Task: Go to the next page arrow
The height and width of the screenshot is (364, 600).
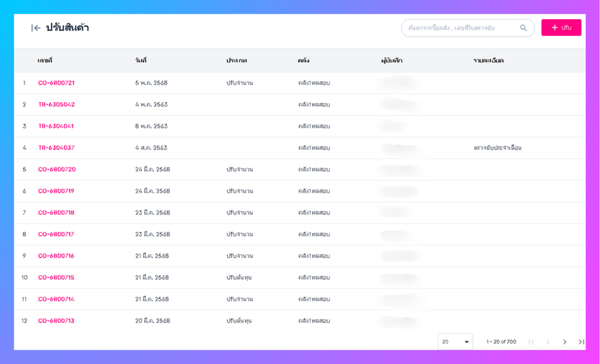Action: click(565, 342)
